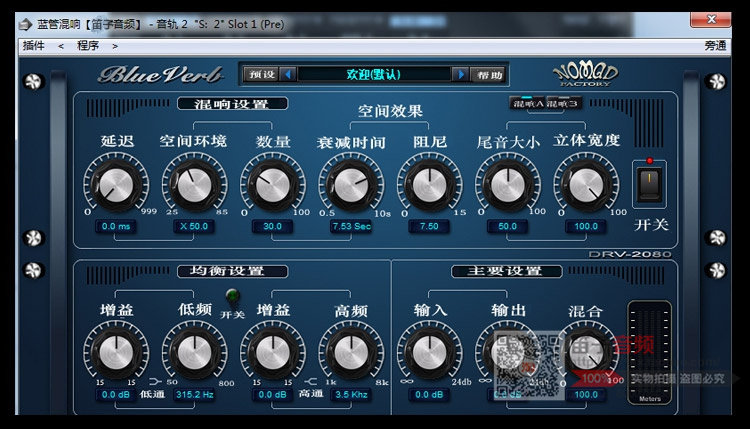Select the 混响A reverb slot
Screen dimensions: 750x429
coord(528,103)
